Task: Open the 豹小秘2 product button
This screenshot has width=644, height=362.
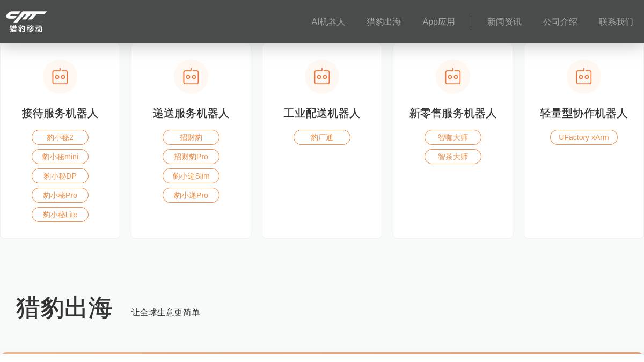Action: (x=60, y=137)
